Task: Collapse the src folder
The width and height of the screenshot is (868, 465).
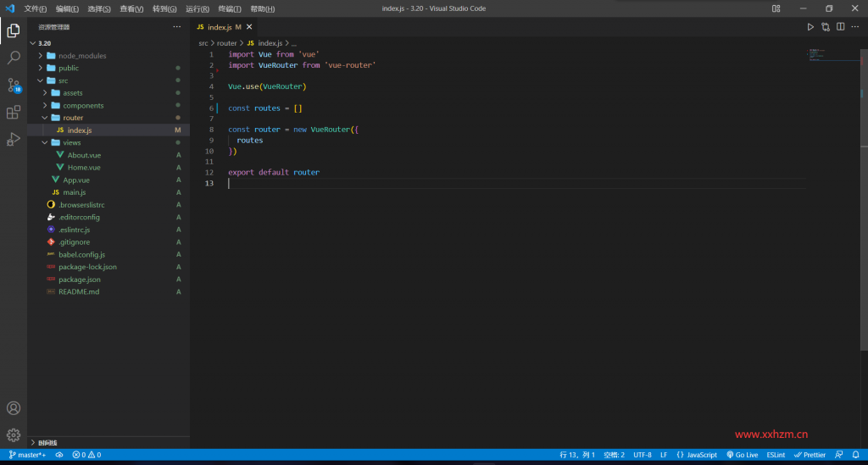Action: coord(64,80)
